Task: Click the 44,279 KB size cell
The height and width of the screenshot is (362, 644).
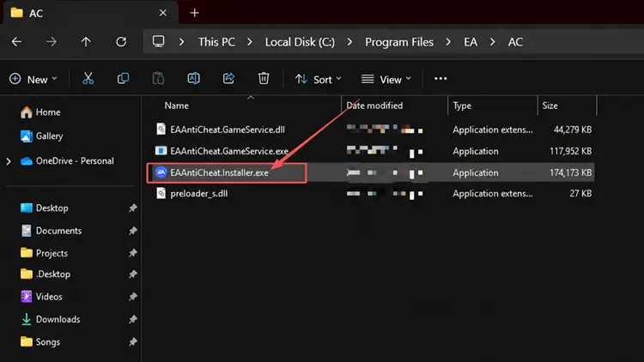Action: point(573,130)
